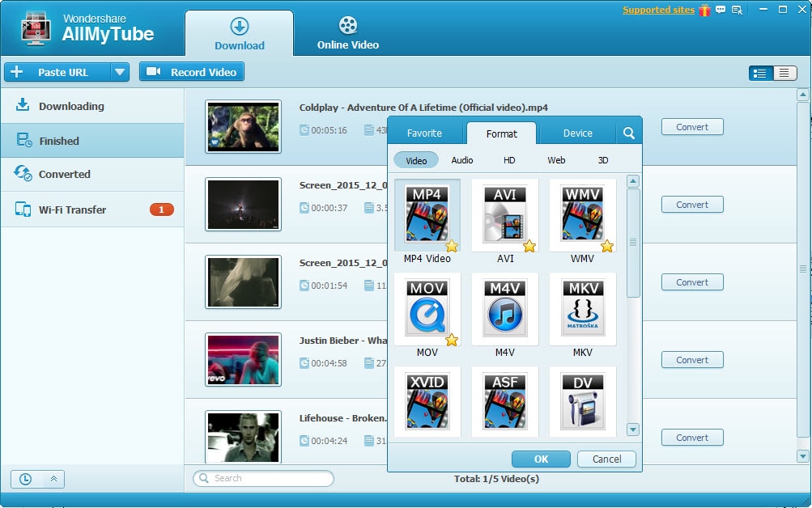Switch to compact list view
Viewport: 812px width, 508px height.
(784, 73)
